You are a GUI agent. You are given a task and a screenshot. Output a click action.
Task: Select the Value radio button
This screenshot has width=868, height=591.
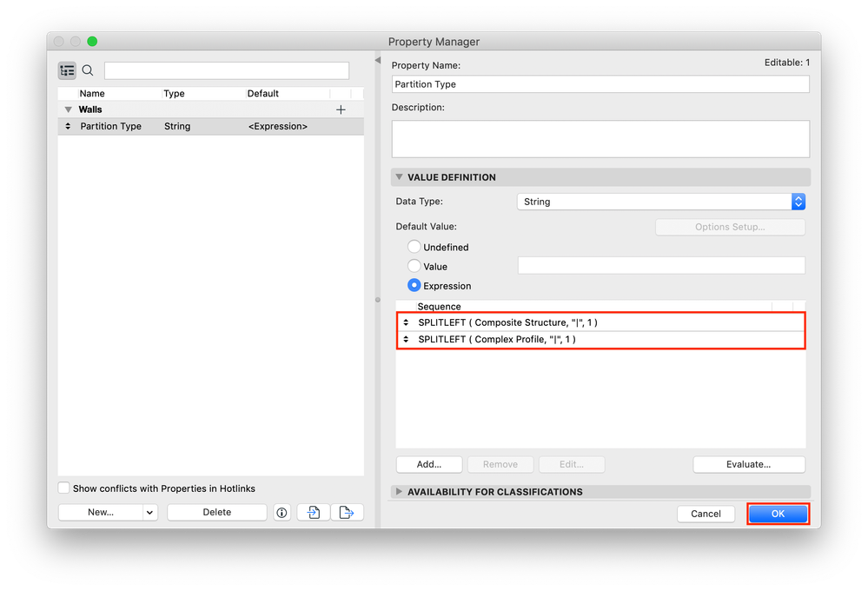point(414,266)
